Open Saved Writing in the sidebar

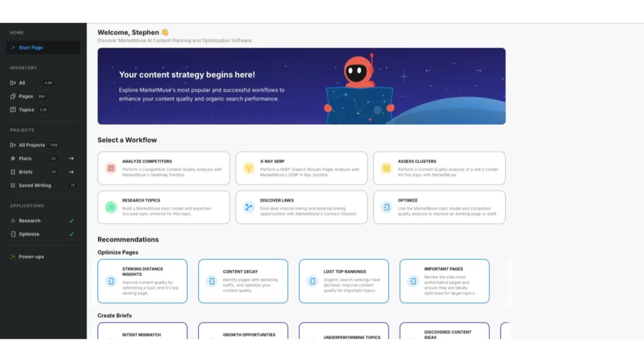tap(35, 186)
